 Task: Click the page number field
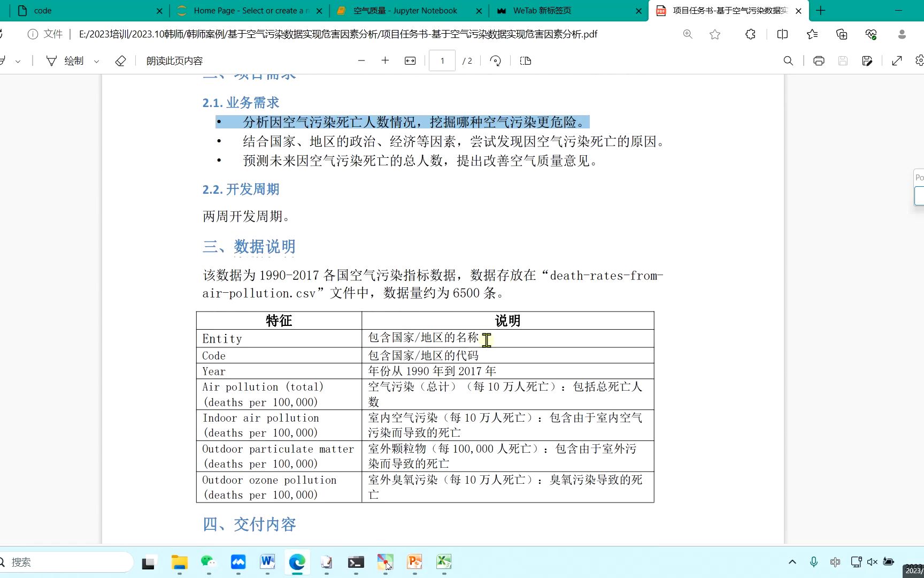pos(442,61)
